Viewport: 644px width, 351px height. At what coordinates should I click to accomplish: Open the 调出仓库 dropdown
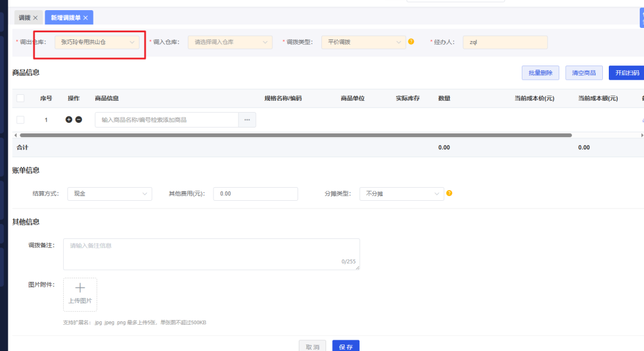[x=97, y=42]
